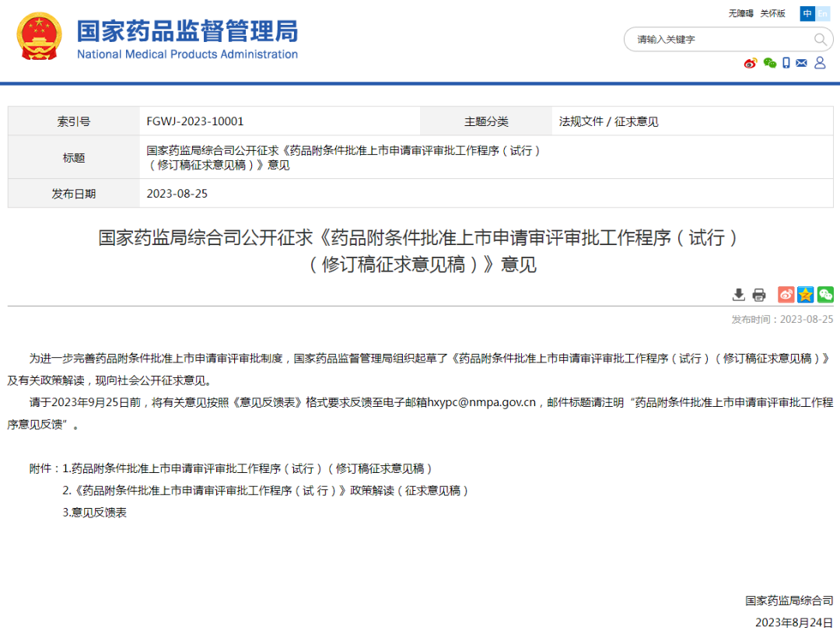840x634 pixels.
Task: Share article to WeChat via green icon
Action: pyautogui.click(x=825, y=294)
